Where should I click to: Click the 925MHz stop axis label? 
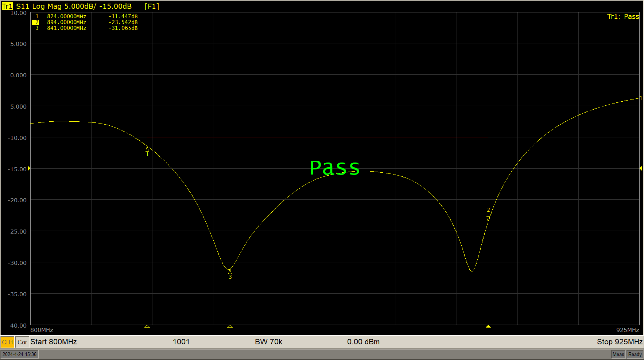[628, 330]
